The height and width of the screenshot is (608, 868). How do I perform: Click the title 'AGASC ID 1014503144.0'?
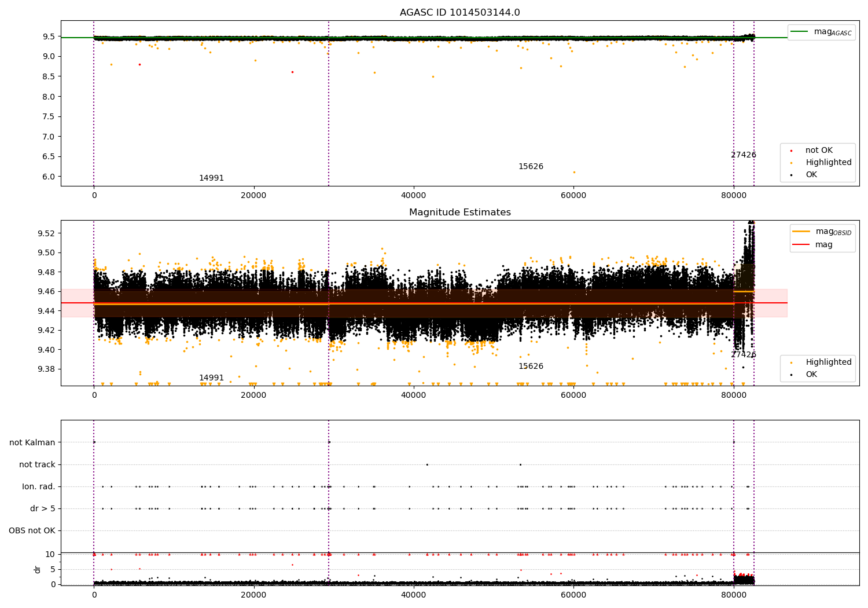[x=459, y=13]
